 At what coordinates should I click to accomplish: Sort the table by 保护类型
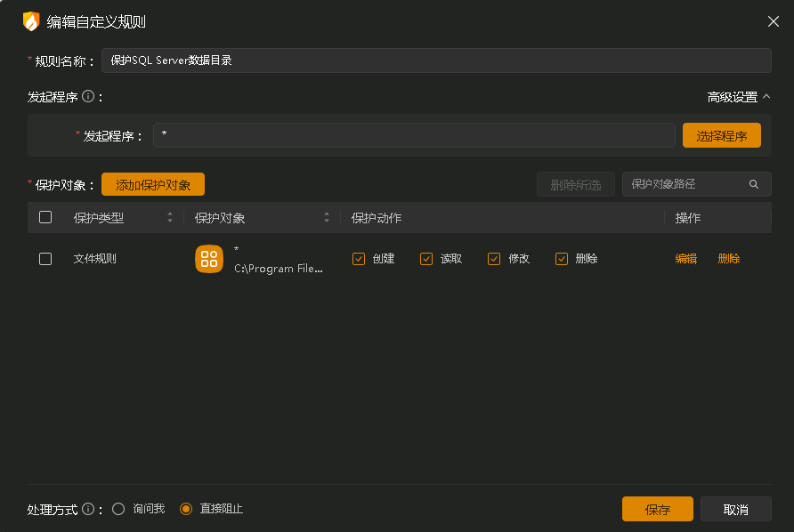pos(169,217)
